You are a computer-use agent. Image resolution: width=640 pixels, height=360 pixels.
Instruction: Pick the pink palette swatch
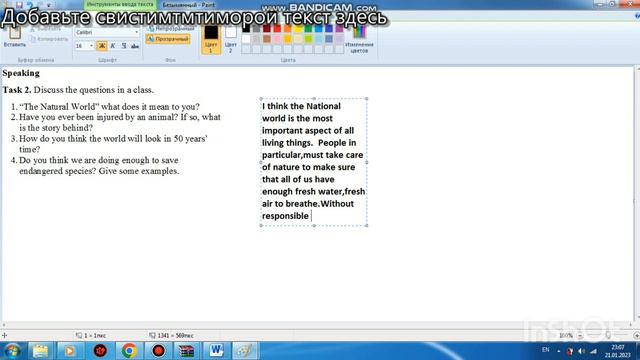[278, 39]
